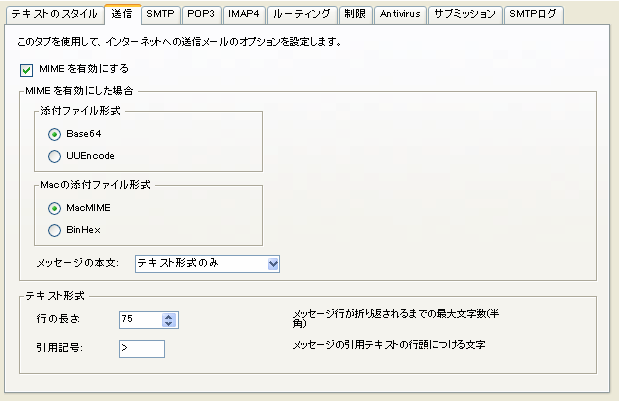Select the UUEncode attachment format
The height and width of the screenshot is (401, 619).
(55, 156)
